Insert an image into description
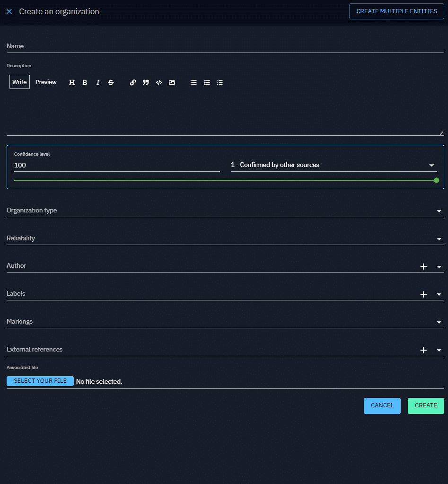The height and width of the screenshot is (484, 448). (172, 82)
